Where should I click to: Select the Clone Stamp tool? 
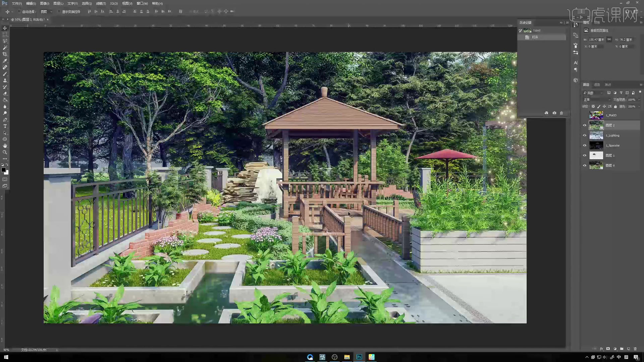pyautogui.click(x=5, y=80)
